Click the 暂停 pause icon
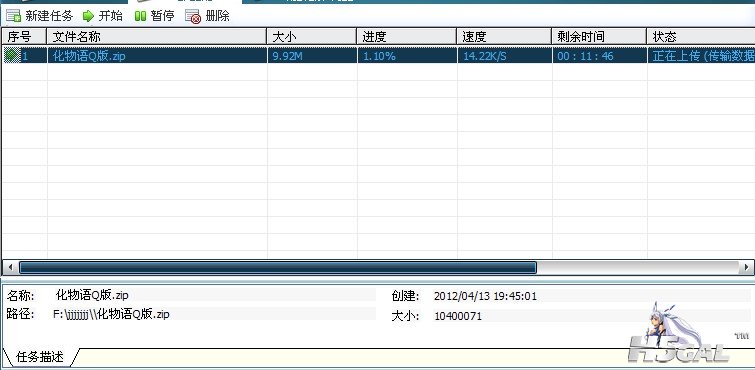 (x=140, y=16)
